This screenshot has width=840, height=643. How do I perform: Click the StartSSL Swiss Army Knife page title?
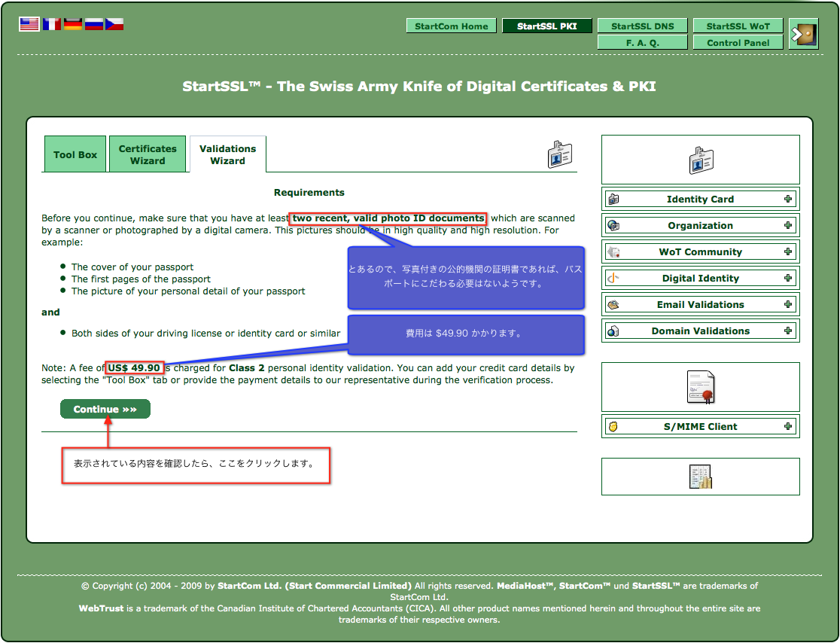click(x=419, y=87)
